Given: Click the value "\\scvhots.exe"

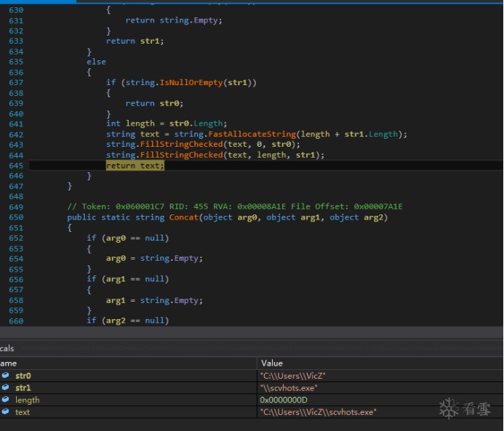Looking at the screenshot, I should (289, 388).
